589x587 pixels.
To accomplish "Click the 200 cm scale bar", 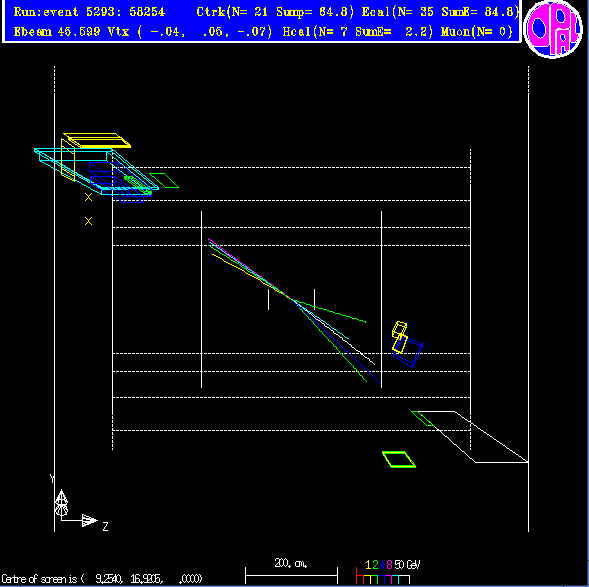I will [291, 575].
